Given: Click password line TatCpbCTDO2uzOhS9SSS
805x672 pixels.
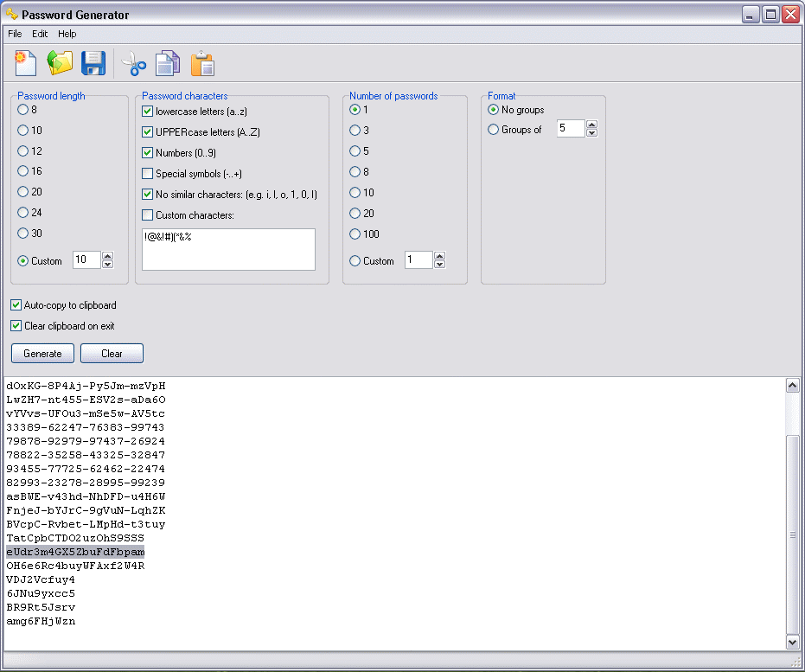Looking at the screenshot, I should pos(75,538).
